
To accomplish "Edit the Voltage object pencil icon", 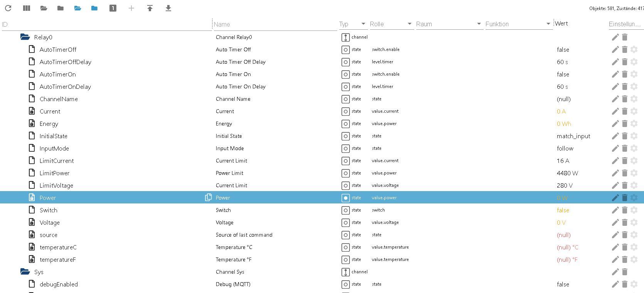I will 615,222.
